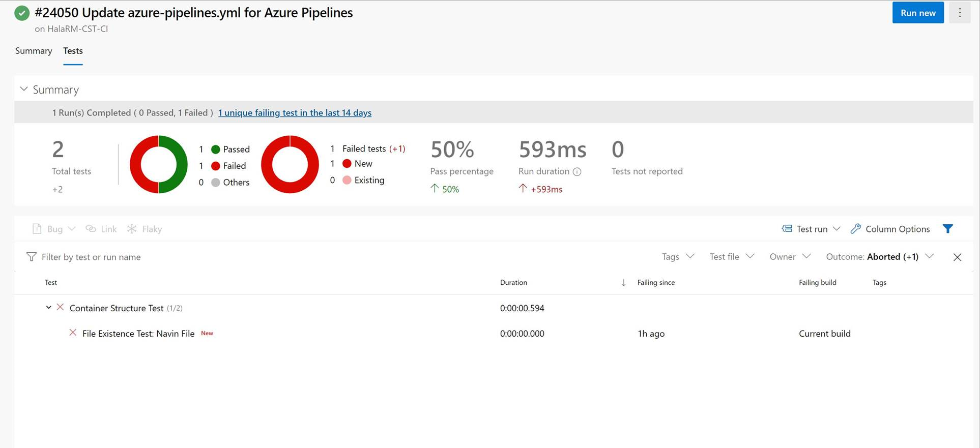The width and height of the screenshot is (980, 448).
Task: Open the more options vertical ellipsis
Action: coord(960,13)
